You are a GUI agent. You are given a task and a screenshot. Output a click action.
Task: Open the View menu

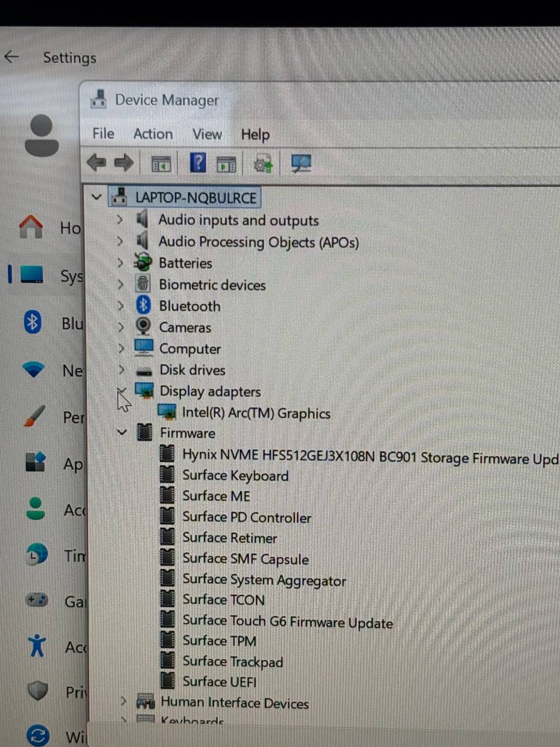pyautogui.click(x=207, y=134)
